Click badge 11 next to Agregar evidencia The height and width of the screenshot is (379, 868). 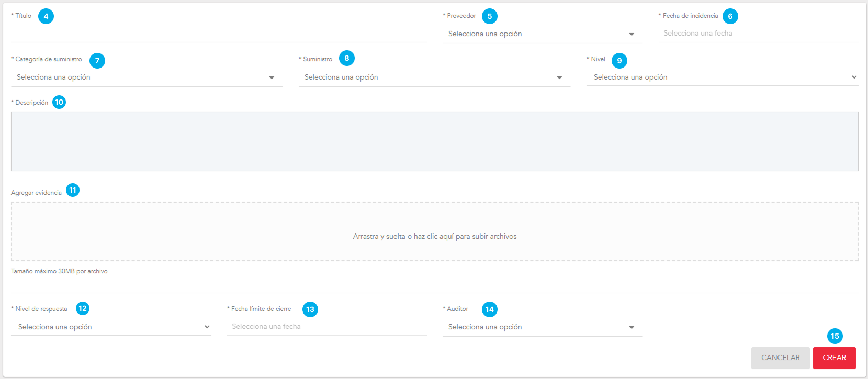pos(73,190)
